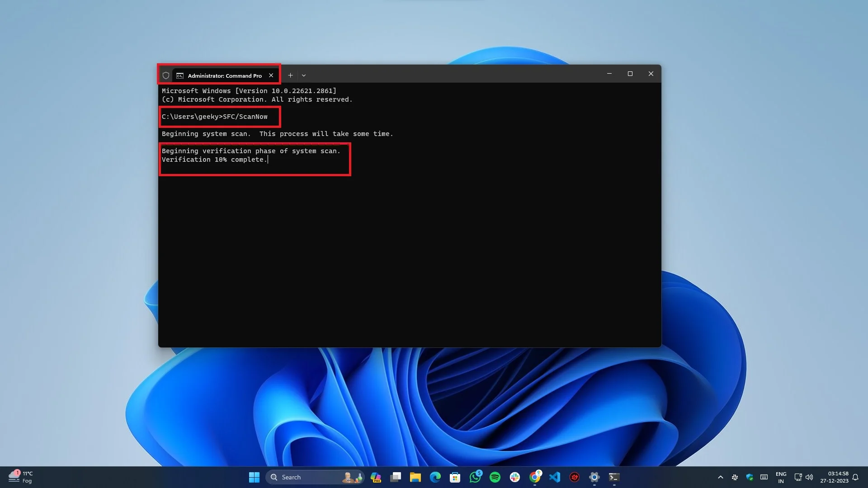Toggle sound/volume tray icon
Screen dimensions: 868x488
point(809,477)
